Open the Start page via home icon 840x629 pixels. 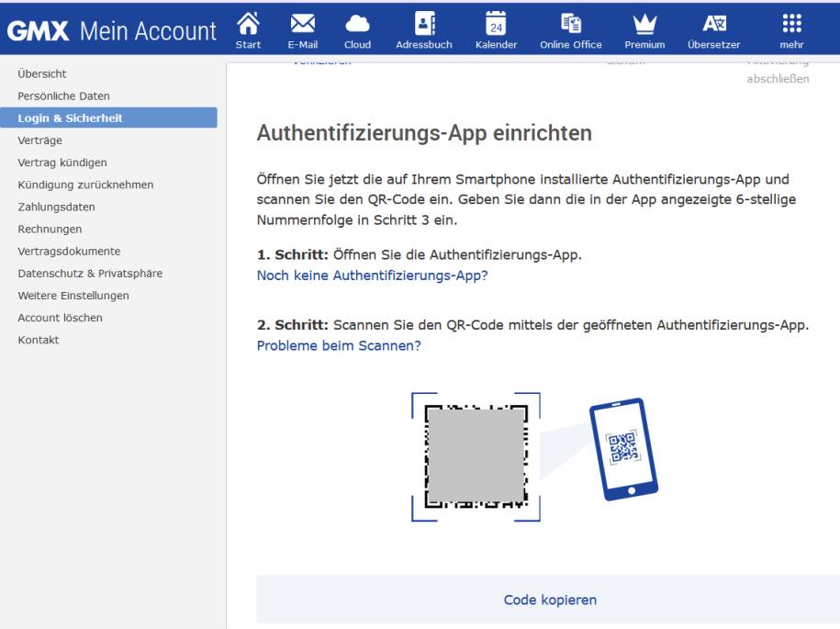pyautogui.click(x=248, y=28)
